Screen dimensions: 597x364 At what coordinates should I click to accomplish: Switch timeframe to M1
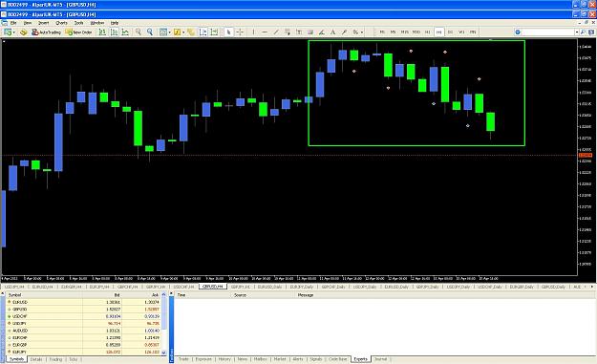point(382,32)
